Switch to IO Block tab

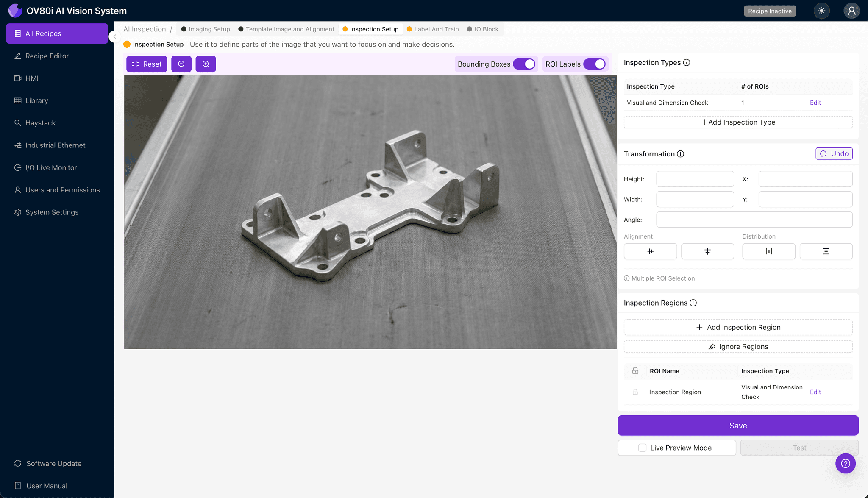483,29
